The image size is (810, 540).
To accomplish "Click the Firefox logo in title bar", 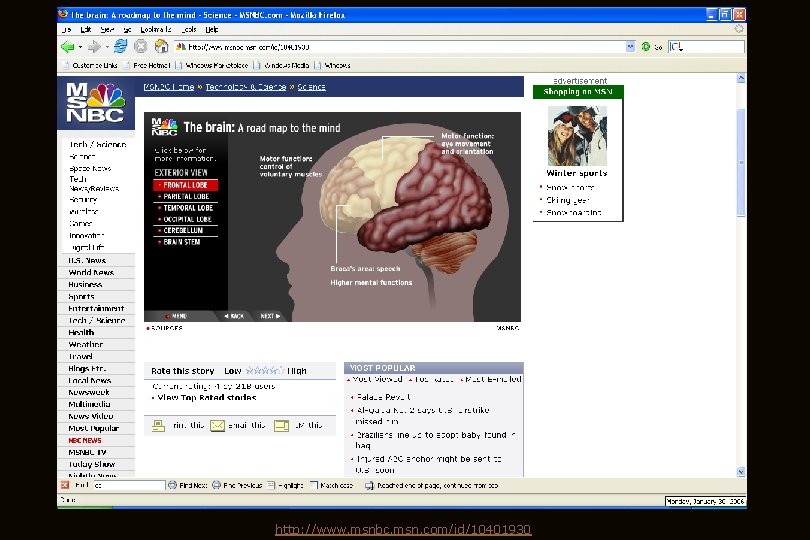I will click(x=64, y=14).
